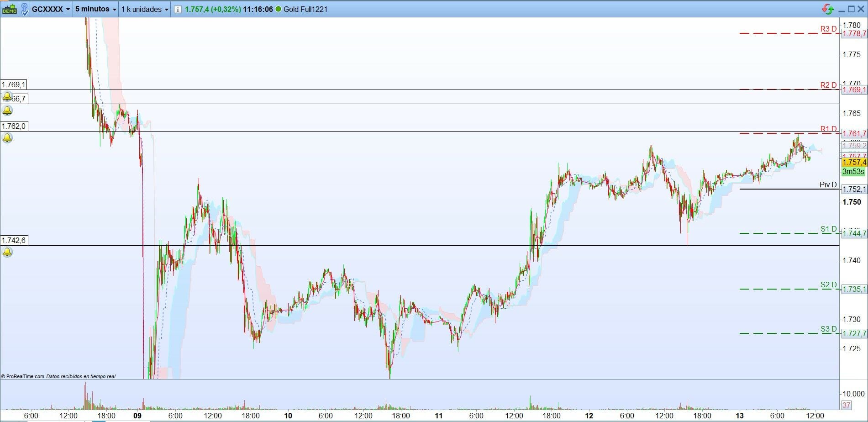Viewport: 868px width, 422px height.
Task: Click the volume value 37 tag
Action: pos(846,405)
